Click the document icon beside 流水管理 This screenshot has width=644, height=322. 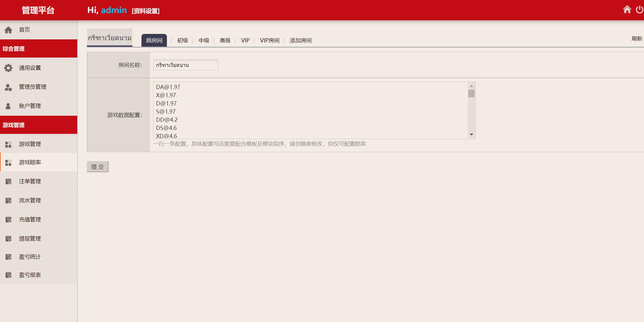click(x=8, y=201)
